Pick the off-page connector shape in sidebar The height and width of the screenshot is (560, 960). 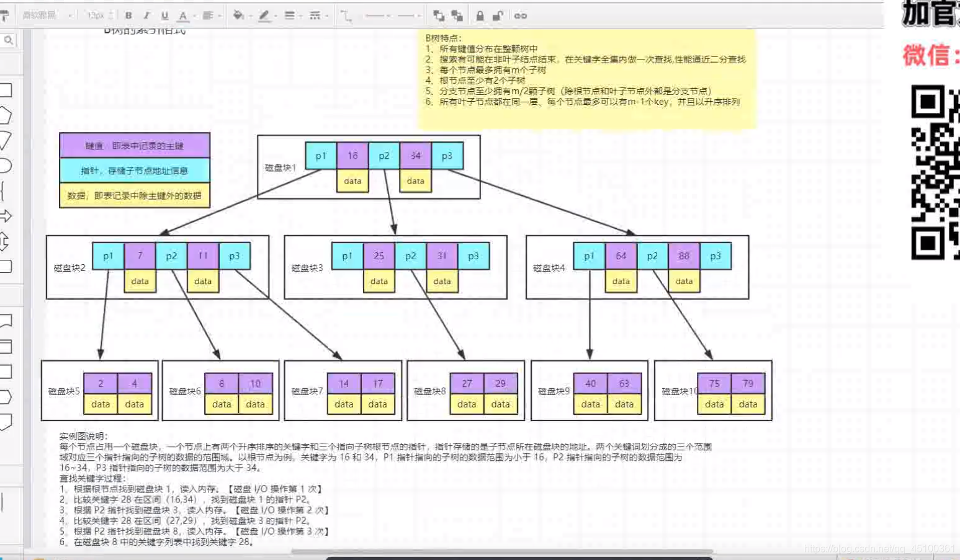6,422
